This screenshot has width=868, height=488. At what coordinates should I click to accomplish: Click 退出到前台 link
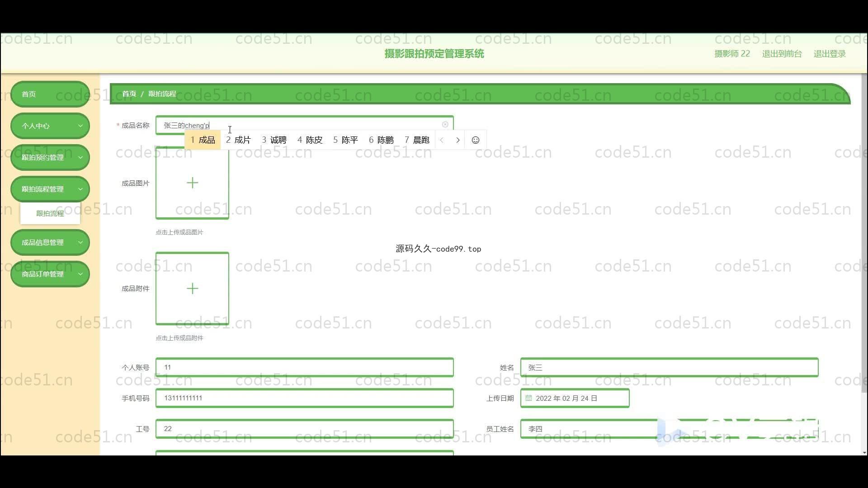click(x=782, y=54)
